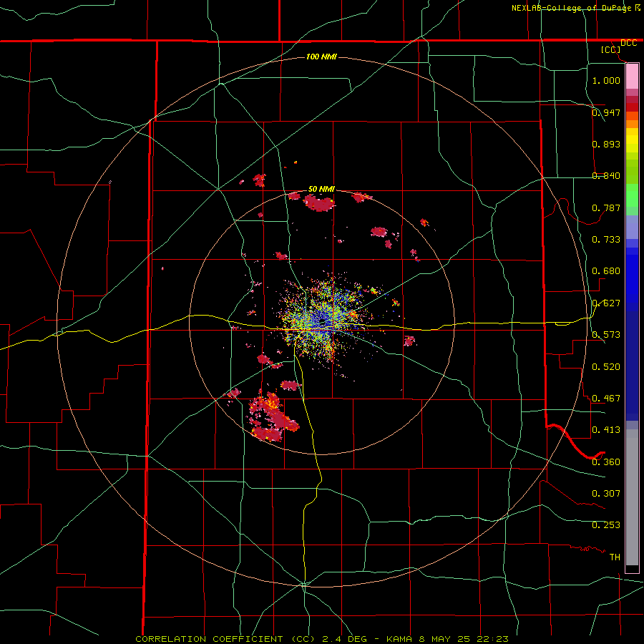644x644 pixels.
Task: Select the 0.947 scale value
Action: [x=606, y=112]
